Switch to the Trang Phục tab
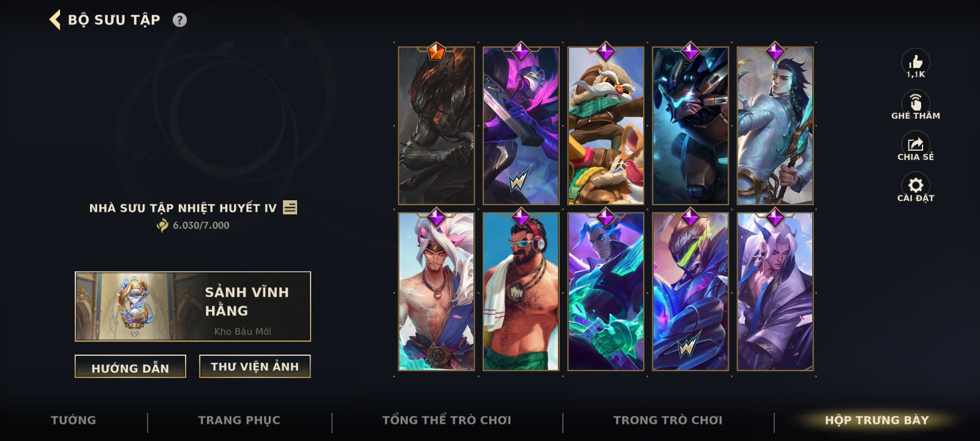 pyautogui.click(x=239, y=420)
